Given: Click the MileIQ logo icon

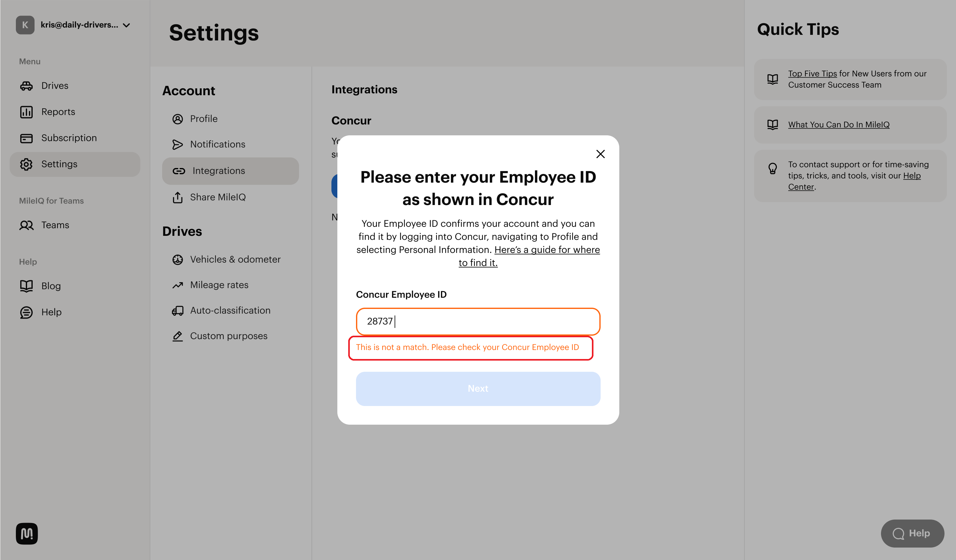Looking at the screenshot, I should pos(26,534).
